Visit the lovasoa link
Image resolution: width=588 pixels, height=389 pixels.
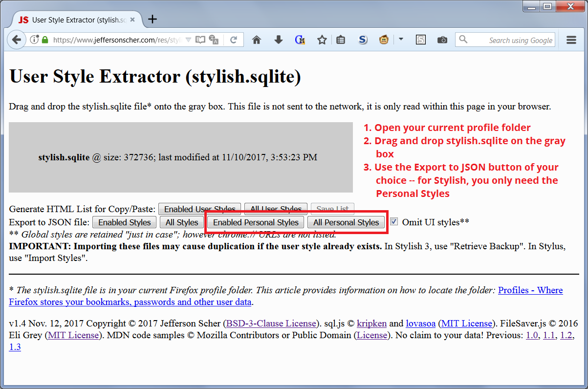(420, 324)
